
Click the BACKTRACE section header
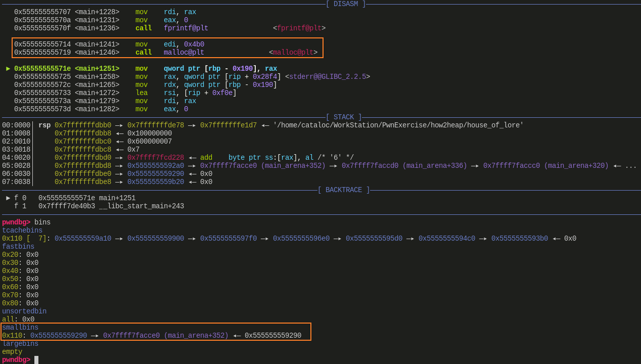point(344,190)
